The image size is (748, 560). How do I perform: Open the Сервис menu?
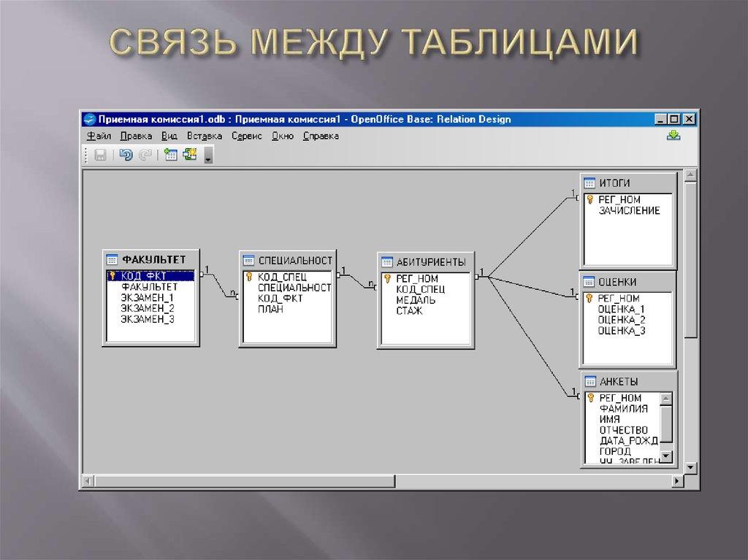tap(246, 136)
